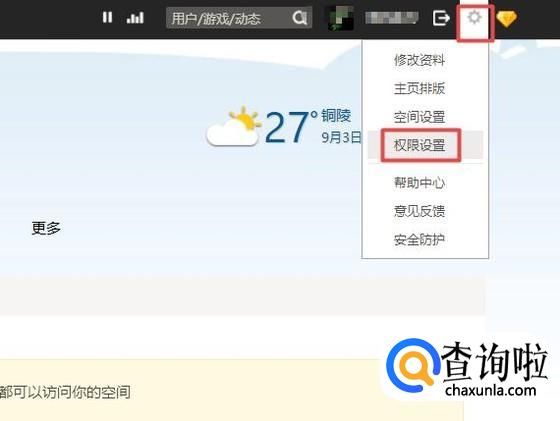Pause the background music player
Viewport: 560px width, 421px height.
107,17
